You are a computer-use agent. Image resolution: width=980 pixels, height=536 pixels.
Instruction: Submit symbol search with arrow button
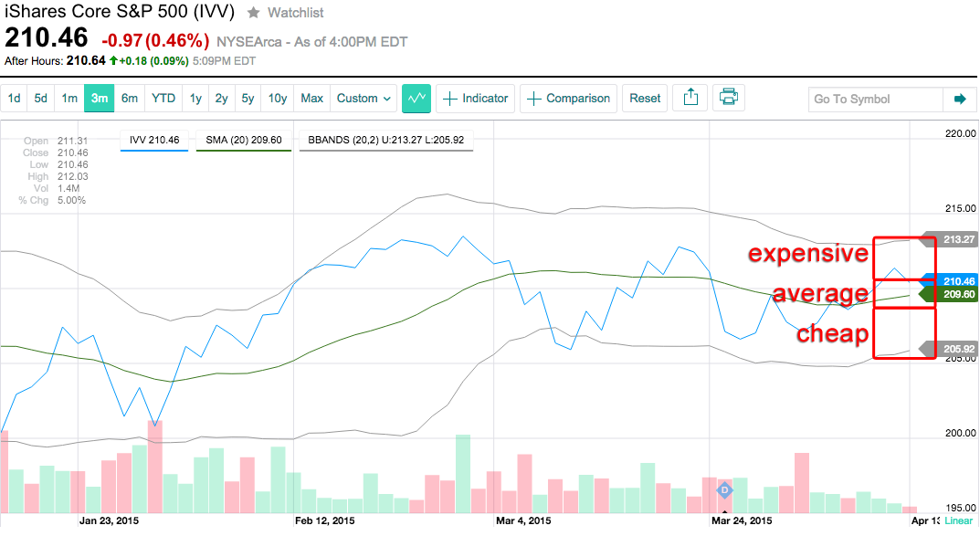(960, 99)
